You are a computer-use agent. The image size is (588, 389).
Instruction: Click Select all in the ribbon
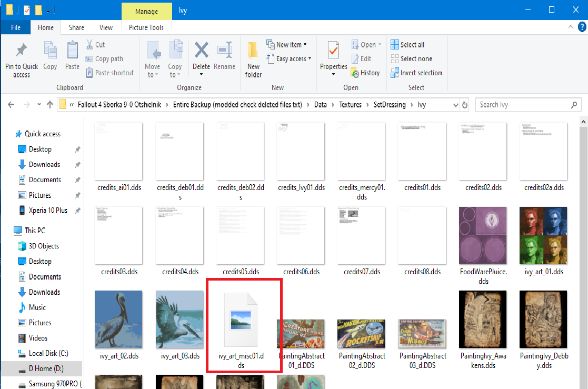407,45
